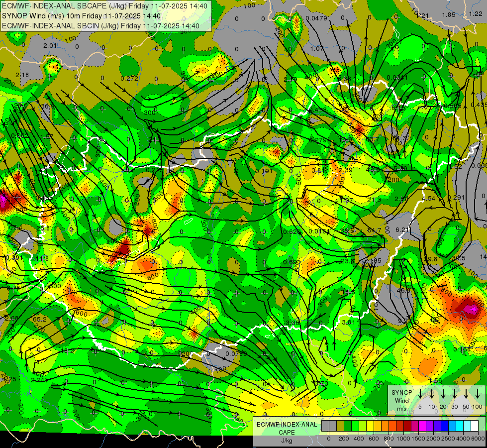Click the 100 m/s wind arrow in SYNOP legend
This screenshot has width=487, height=448.
tap(478, 394)
